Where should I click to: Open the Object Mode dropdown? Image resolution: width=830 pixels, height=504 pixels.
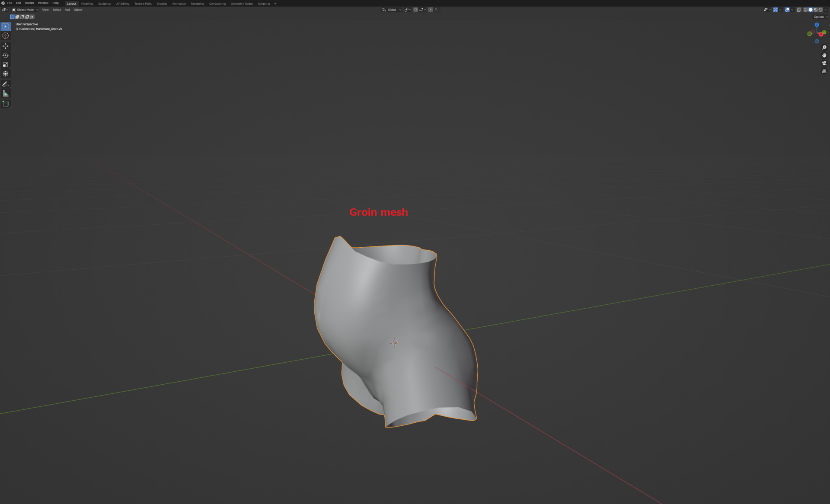25,10
